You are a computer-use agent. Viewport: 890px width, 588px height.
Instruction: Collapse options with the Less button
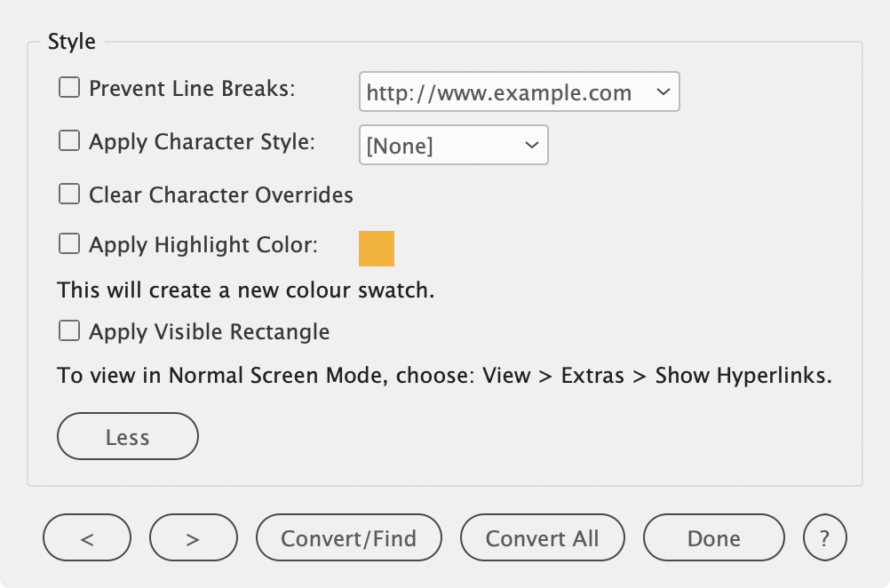[128, 436]
